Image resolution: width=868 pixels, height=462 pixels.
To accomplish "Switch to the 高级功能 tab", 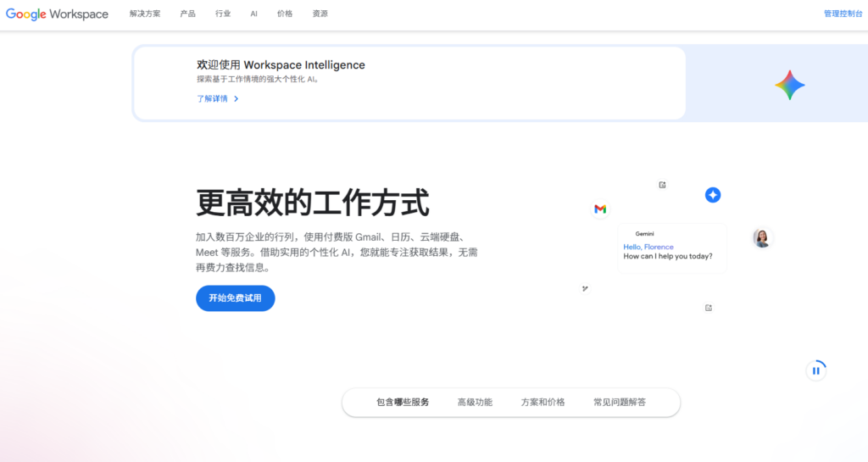I will point(475,403).
